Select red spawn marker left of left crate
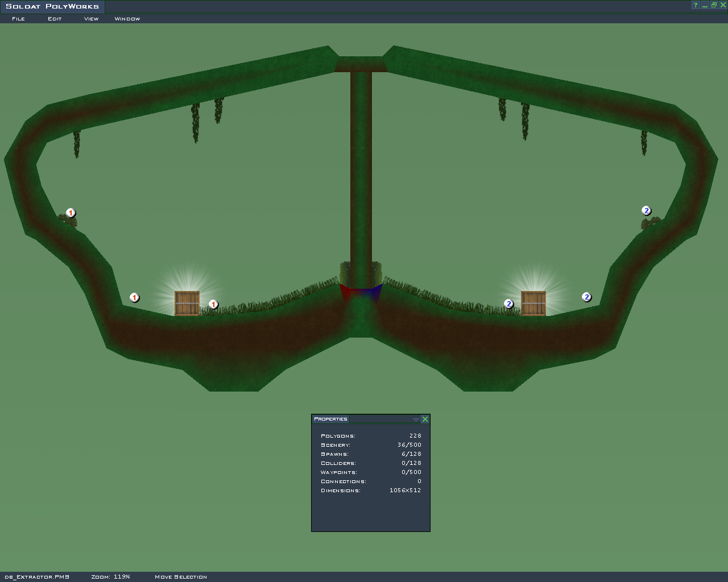 click(x=134, y=298)
